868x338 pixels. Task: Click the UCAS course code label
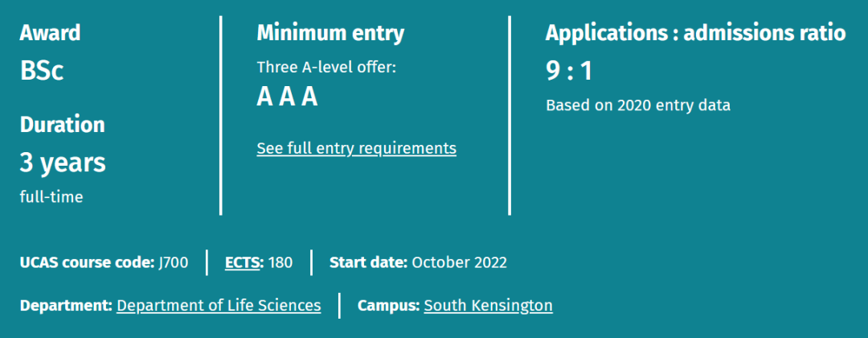(85, 262)
